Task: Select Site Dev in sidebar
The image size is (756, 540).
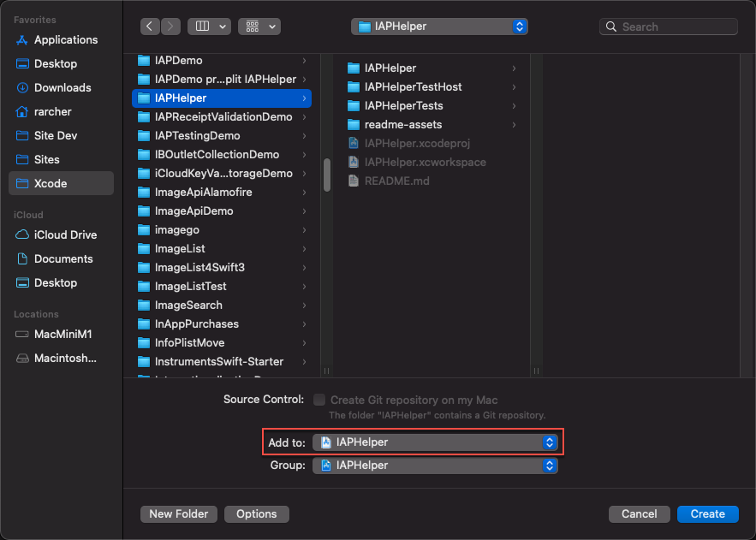Action: point(62,136)
